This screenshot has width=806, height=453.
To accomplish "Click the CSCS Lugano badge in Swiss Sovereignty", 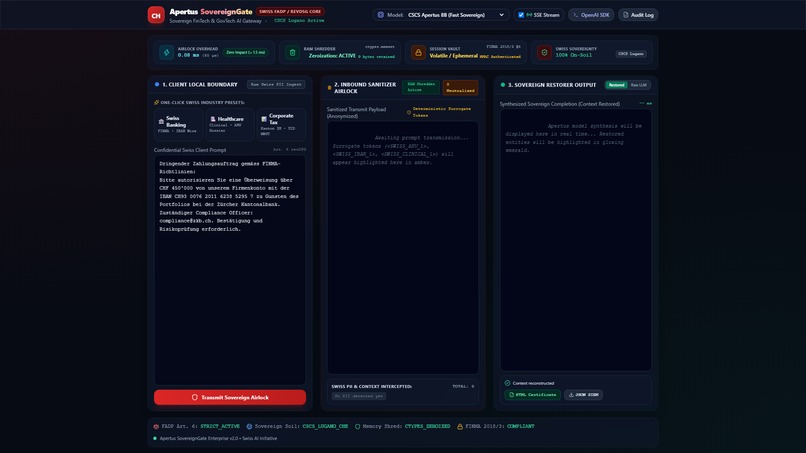I will pos(631,53).
